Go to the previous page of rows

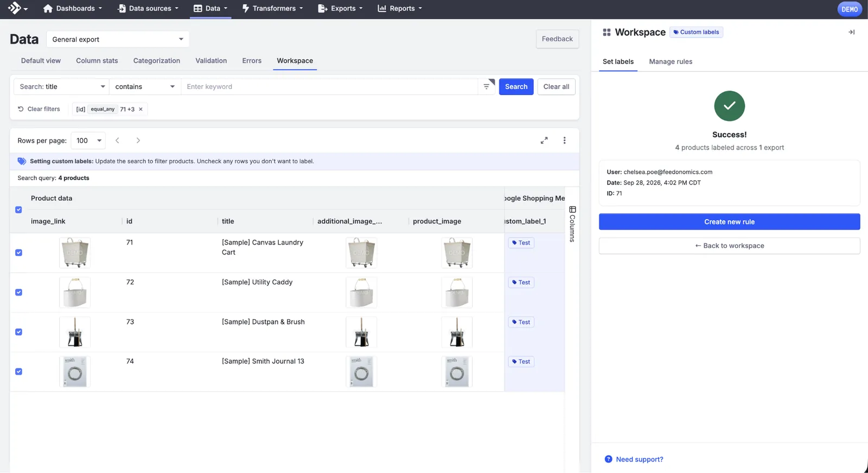tap(117, 140)
